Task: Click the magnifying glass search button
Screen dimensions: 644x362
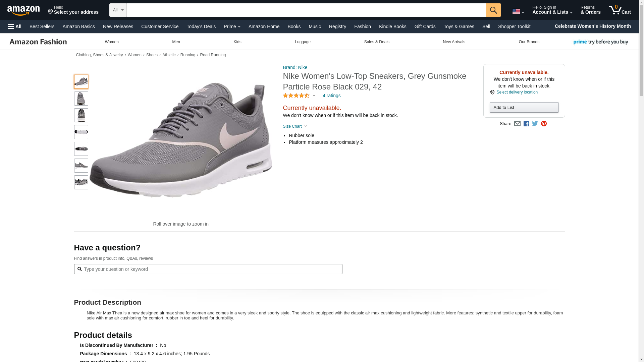Action: click(493, 10)
